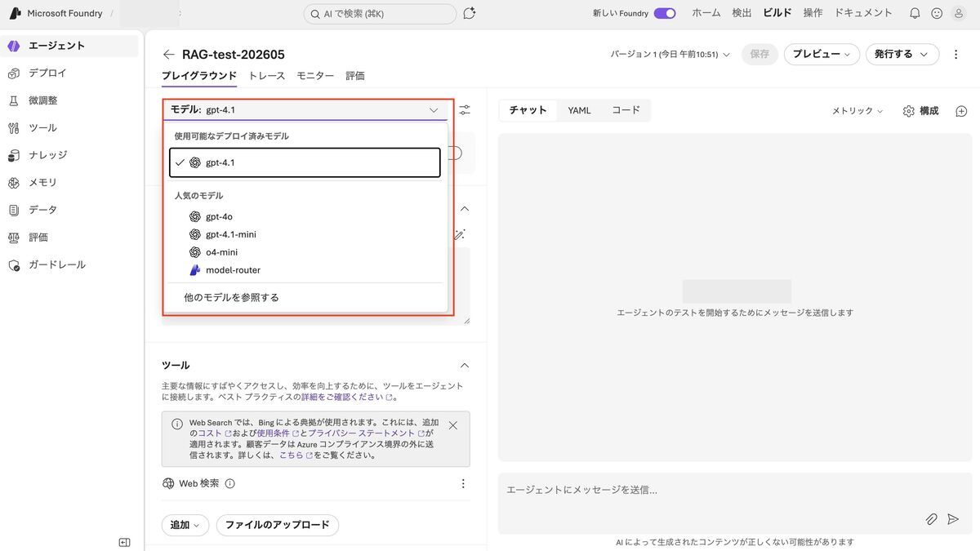
Task: Open 微調整 in the sidebar
Action: tap(70, 100)
